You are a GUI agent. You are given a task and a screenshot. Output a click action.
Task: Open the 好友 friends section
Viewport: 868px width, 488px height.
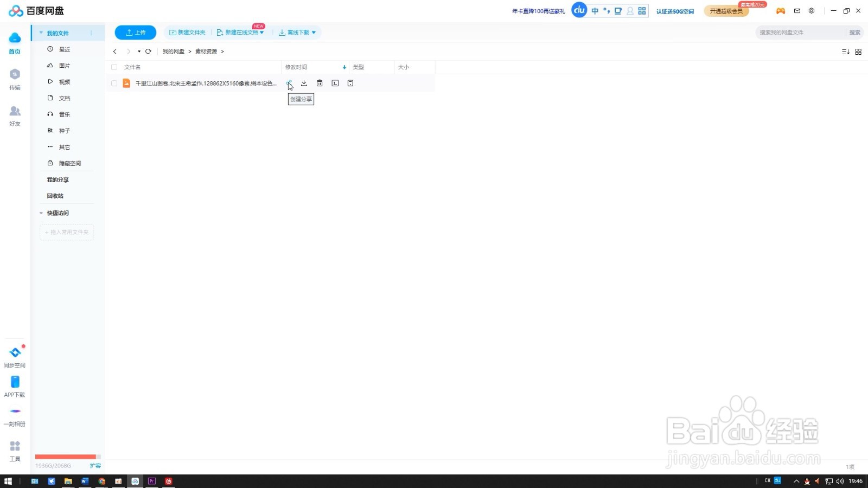tap(15, 116)
